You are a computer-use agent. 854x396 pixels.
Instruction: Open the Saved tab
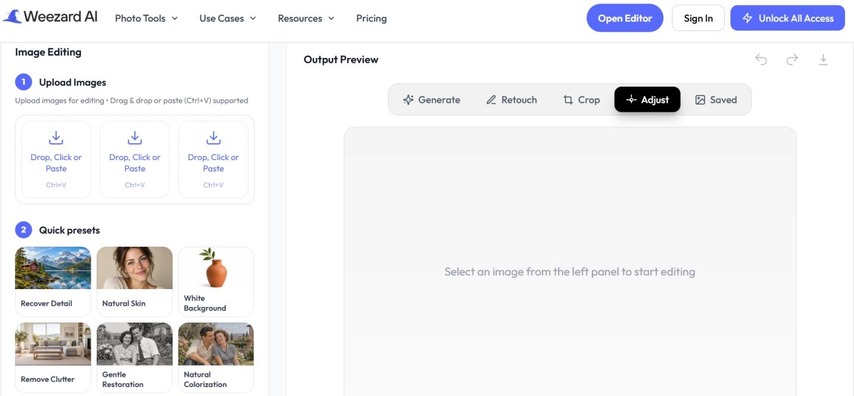716,100
